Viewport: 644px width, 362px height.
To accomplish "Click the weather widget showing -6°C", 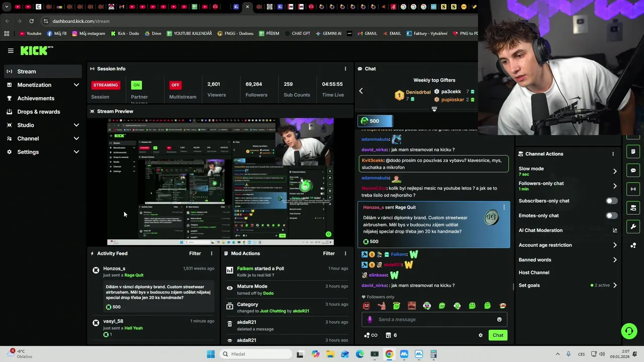I will click(x=20, y=354).
